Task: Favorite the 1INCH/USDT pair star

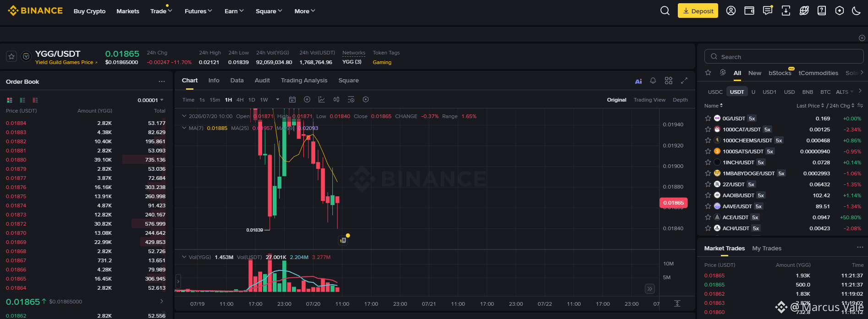Action: pos(708,162)
